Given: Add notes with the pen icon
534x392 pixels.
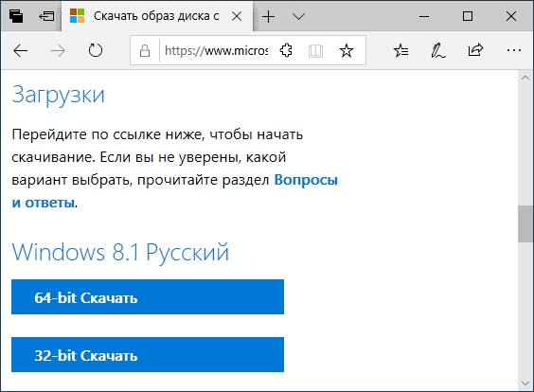Looking at the screenshot, I should (438, 51).
